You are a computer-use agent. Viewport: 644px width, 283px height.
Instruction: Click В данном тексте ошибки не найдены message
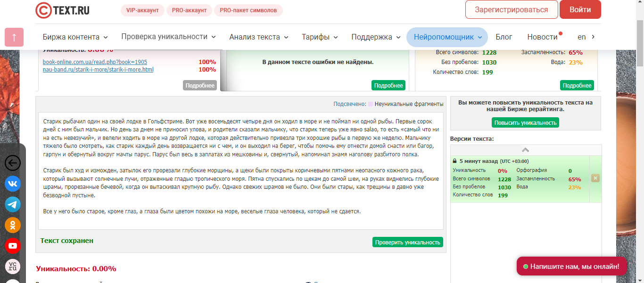(x=318, y=62)
